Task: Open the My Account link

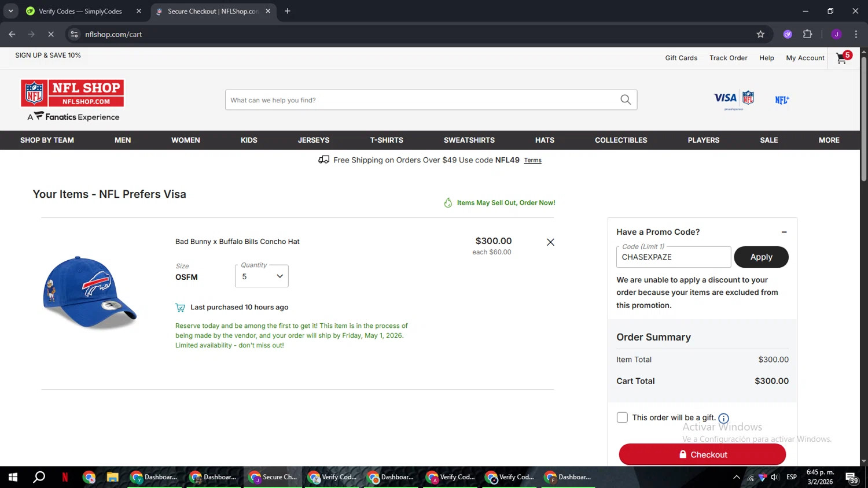Action: (x=805, y=58)
